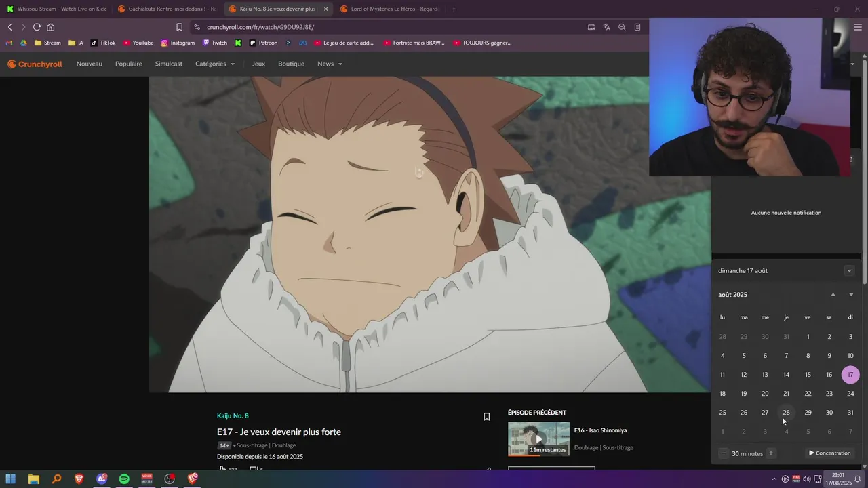Open the Boutique menu item

tap(291, 64)
